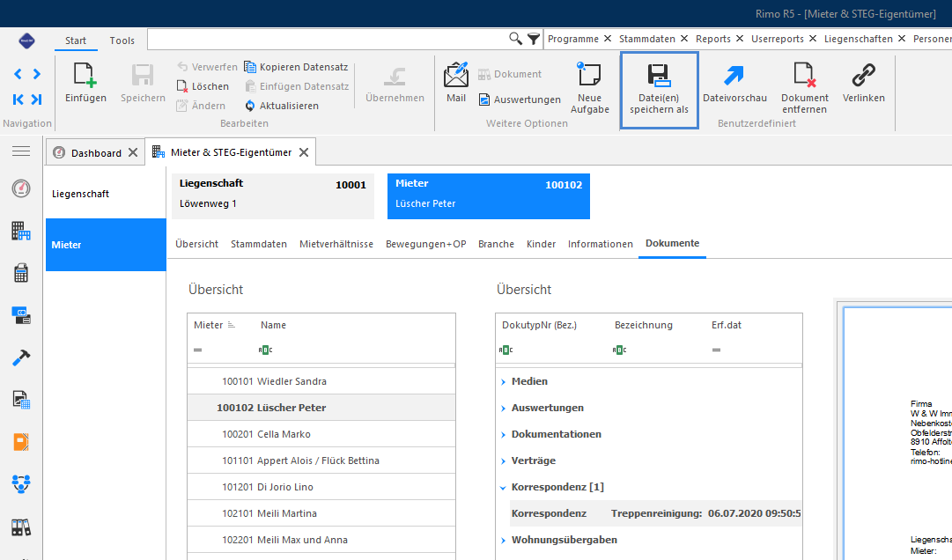Open the binders archive sidebar icon
Image resolution: width=952 pixels, height=560 pixels.
point(21,527)
